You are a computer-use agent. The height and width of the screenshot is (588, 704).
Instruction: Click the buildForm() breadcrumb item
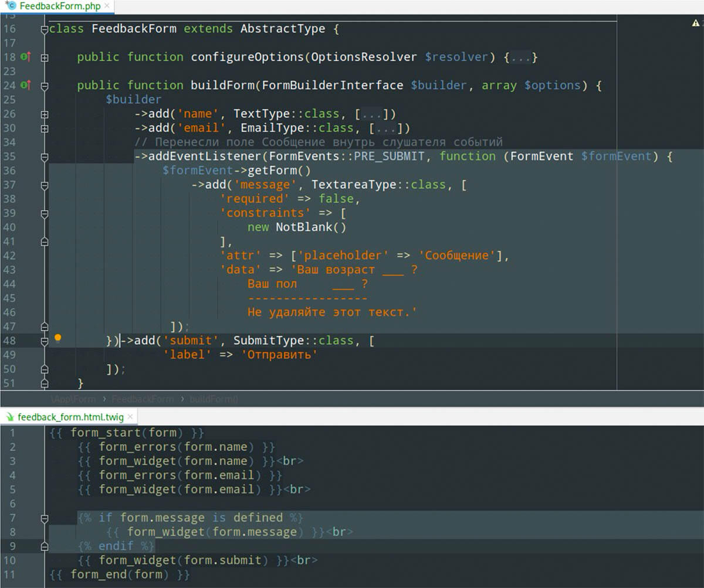[x=214, y=399]
